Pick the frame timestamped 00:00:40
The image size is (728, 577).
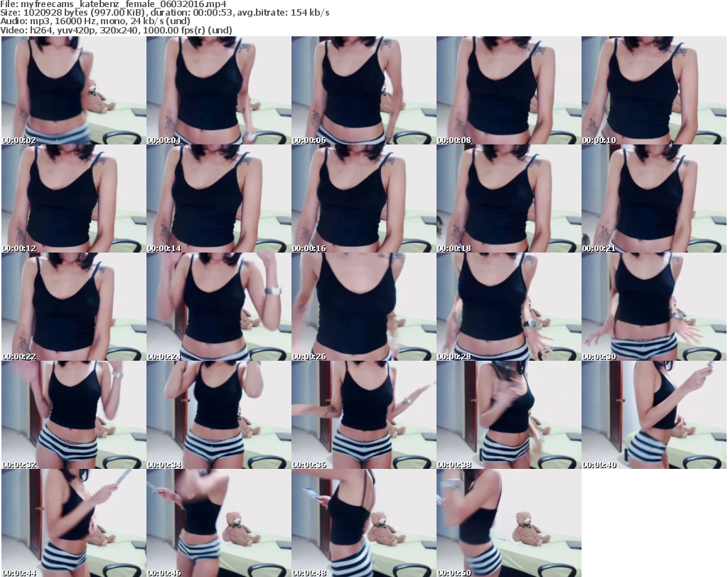[x=654, y=415]
